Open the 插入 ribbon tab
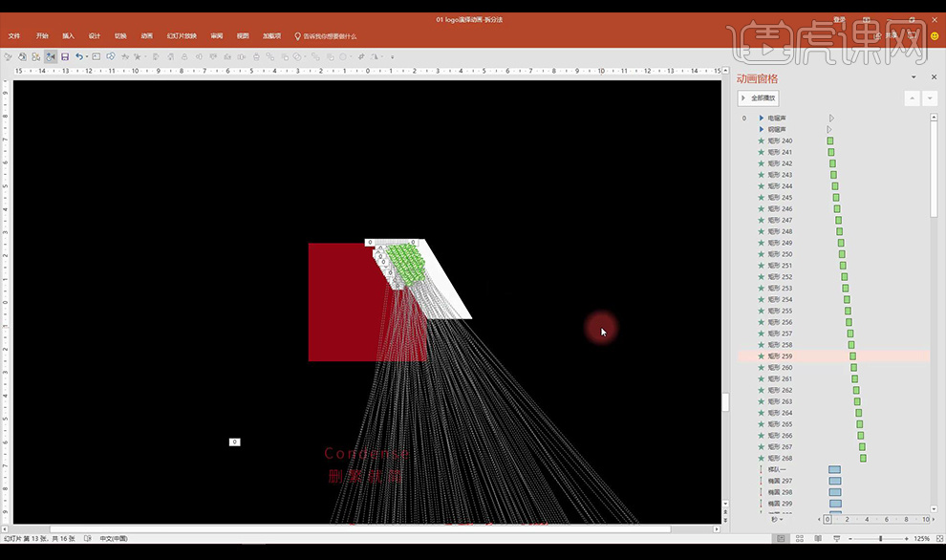Image resolution: width=946 pixels, height=560 pixels. tap(68, 36)
